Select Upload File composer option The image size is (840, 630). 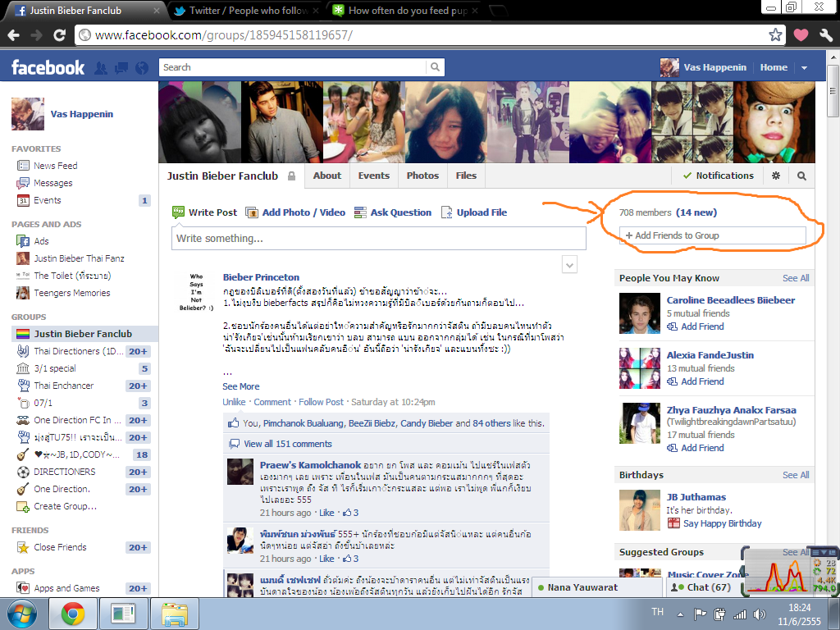(x=474, y=212)
